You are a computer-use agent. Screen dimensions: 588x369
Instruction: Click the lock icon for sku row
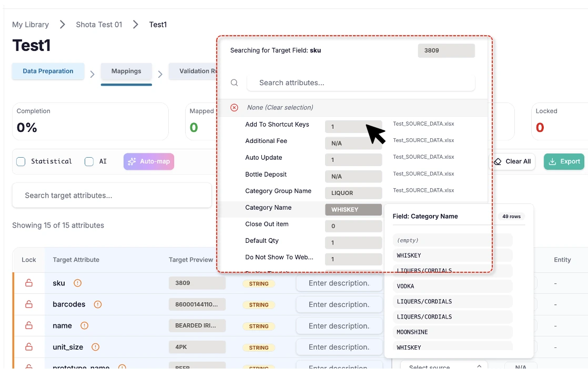pyautogui.click(x=29, y=283)
